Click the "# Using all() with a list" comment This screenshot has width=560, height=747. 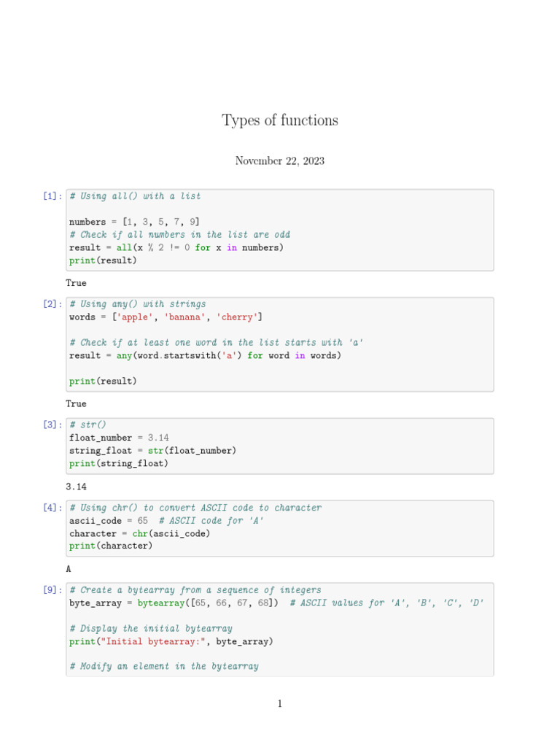coord(135,196)
